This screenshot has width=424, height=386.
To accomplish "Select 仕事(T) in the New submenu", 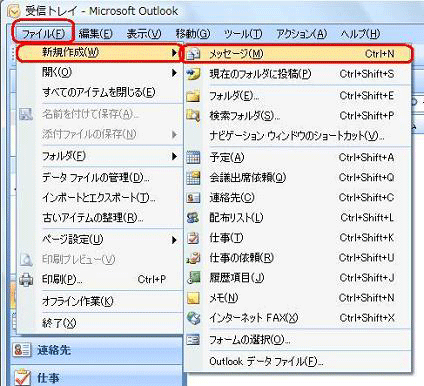I will tap(298, 238).
